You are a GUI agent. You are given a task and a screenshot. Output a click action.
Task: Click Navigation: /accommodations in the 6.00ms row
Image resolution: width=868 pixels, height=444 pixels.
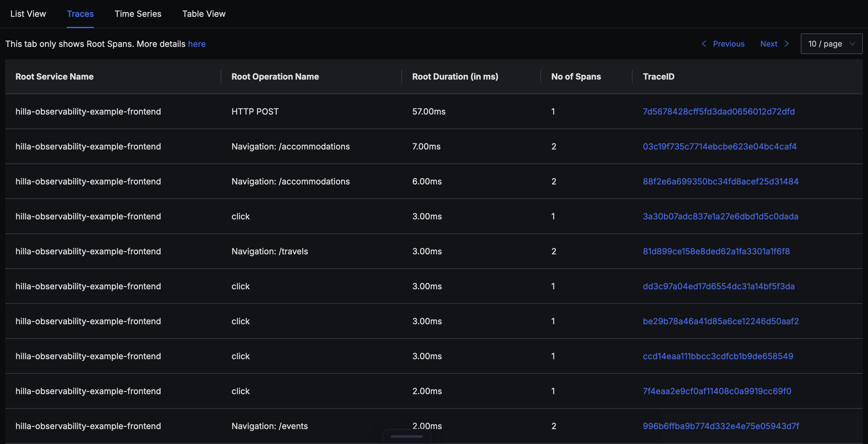pyautogui.click(x=290, y=181)
